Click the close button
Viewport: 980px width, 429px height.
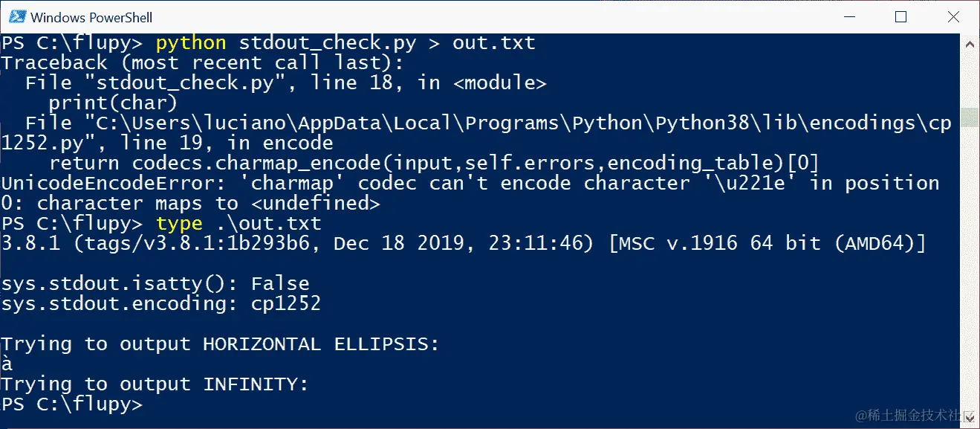point(953,16)
